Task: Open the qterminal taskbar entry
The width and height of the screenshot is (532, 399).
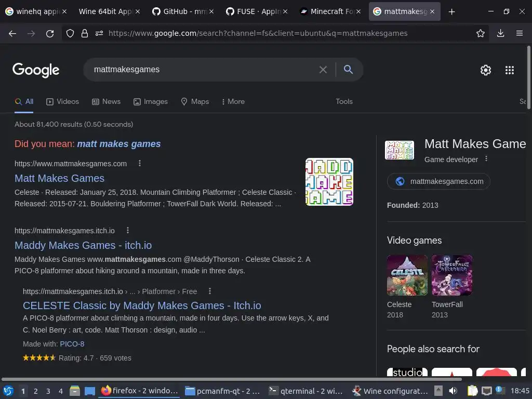Action: pos(306,391)
